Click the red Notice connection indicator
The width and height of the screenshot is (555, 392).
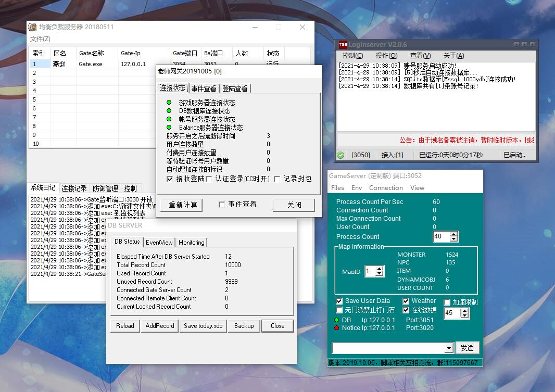click(336, 328)
